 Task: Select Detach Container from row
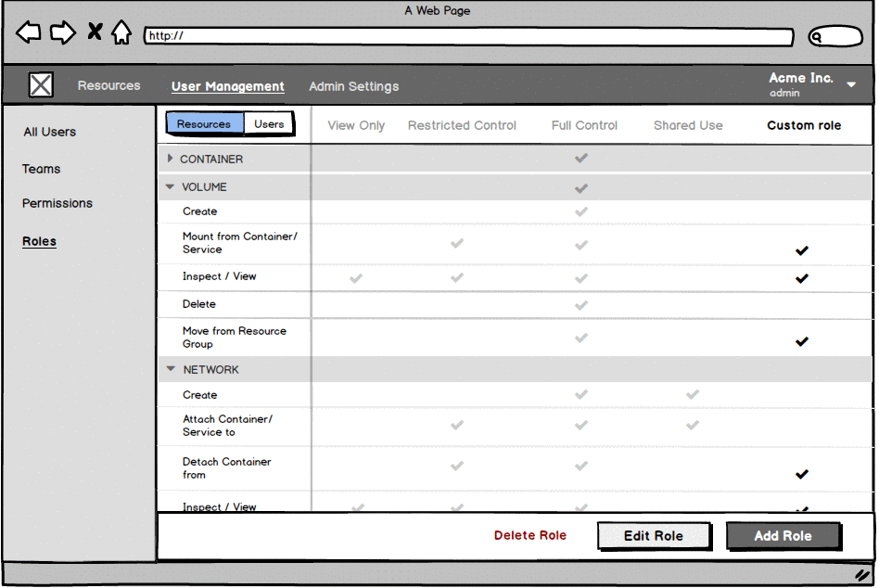point(516,468)
